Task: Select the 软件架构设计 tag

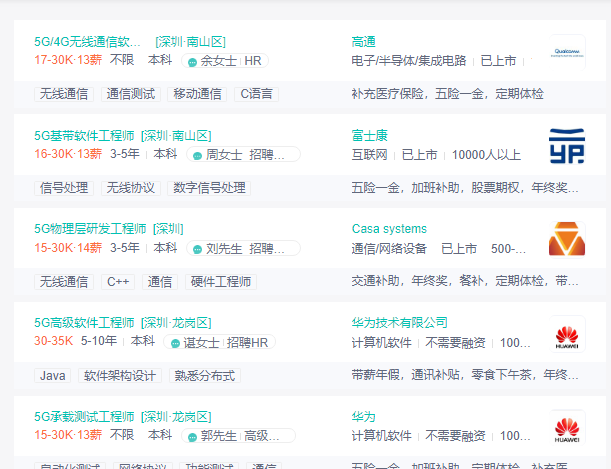Action: click(x=120, y=376)
